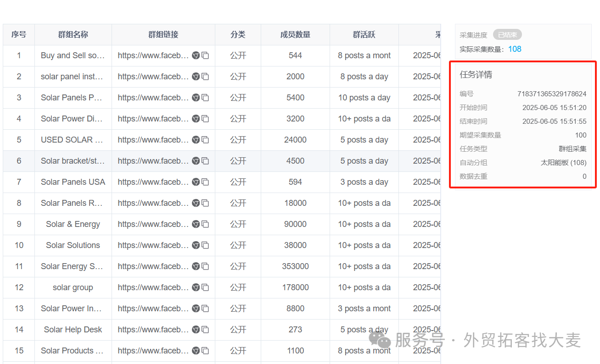Select the Solar & Energy group name
This screenshot has height=364, width=600.
click(73, 224)
